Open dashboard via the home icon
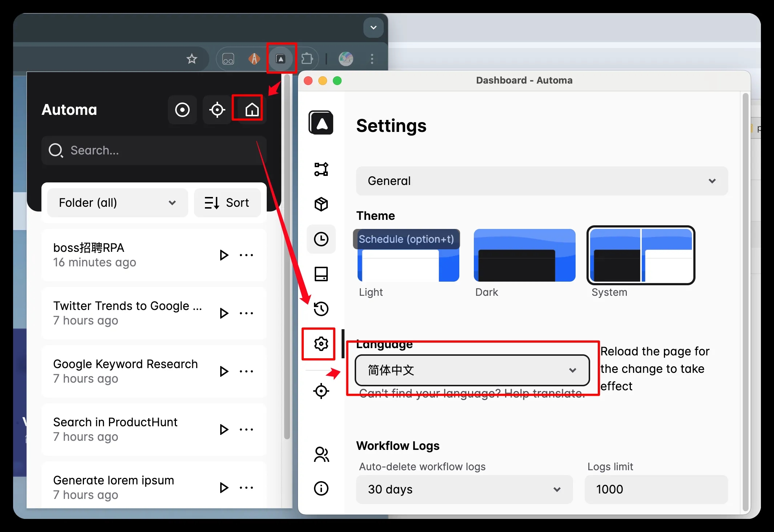 click(252, 110)
